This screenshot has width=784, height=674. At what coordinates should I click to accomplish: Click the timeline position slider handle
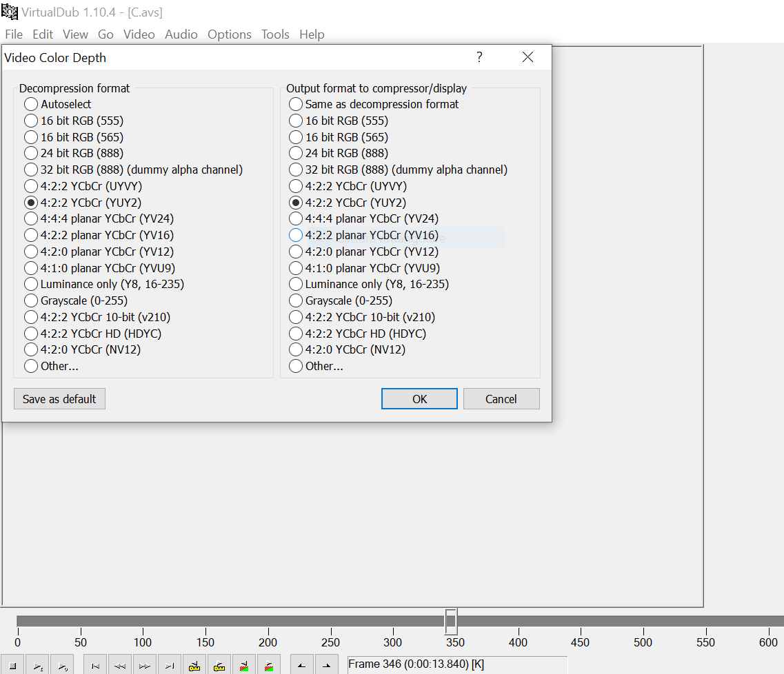[x=450, y=621]
